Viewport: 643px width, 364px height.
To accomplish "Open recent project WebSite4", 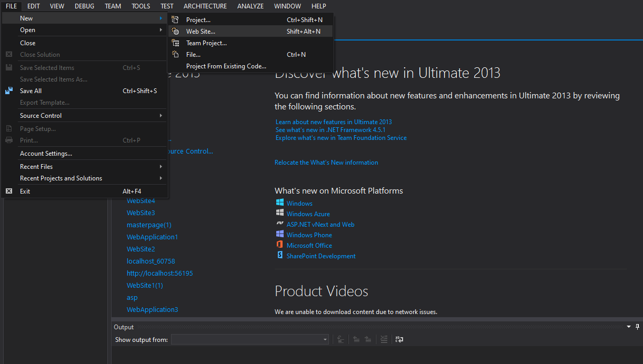I will [141, 200].
